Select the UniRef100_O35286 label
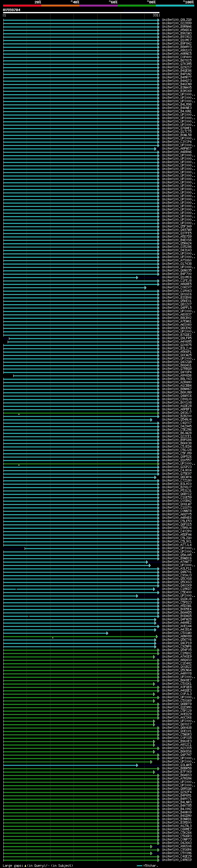This screenshot has width=197, height=868. [x=177, y=247]
